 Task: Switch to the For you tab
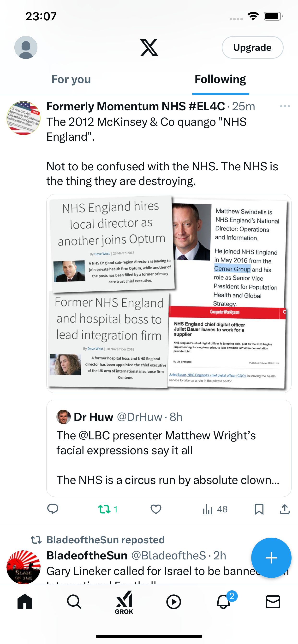pyautogui.click(x=71, y=79)
